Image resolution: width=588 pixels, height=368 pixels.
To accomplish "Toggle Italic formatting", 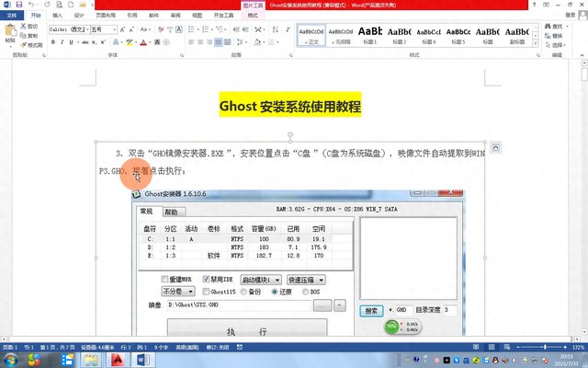I will [x=62, y=42].
